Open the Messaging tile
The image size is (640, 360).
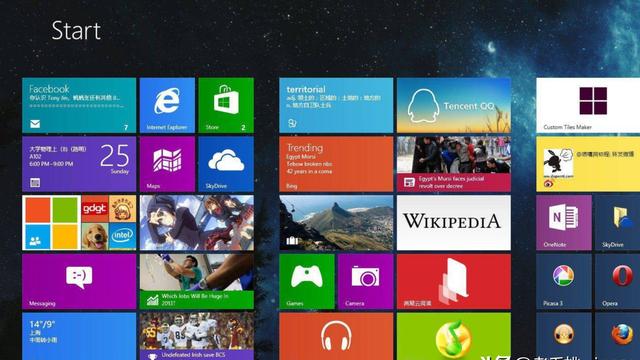coord(79,282)
